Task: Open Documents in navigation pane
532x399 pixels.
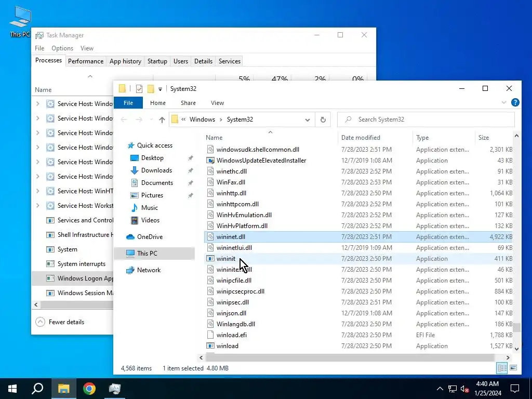Action: coord(157,183)
